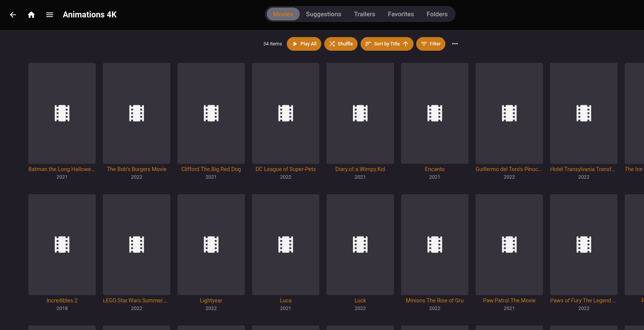644x330 pixels.
Task: Click the Batman.the.Long.Hallowe... title link
Action: (62, 169)
